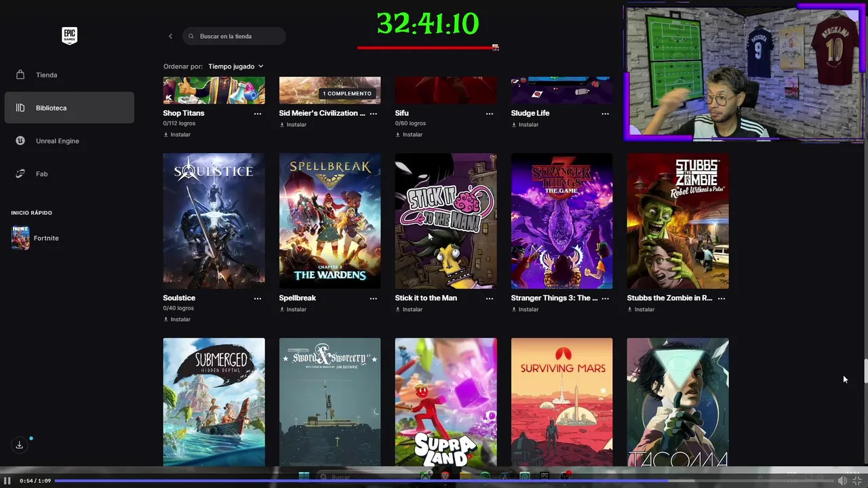Viewport: 868px width, 488px height.
Task: Click the Fab sidebar icon
Action: click(20, 174)
